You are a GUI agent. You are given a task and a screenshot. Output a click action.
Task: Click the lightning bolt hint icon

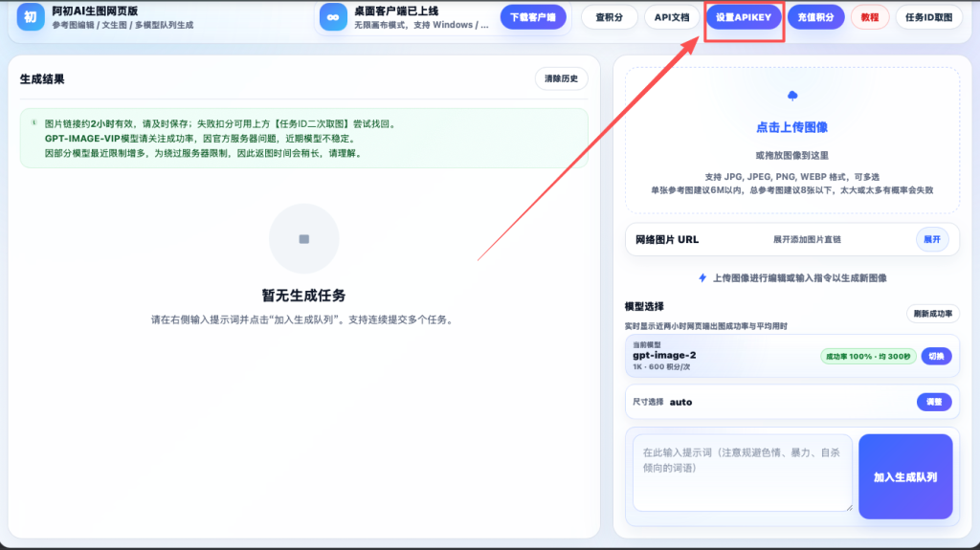(x=702, y=278)
